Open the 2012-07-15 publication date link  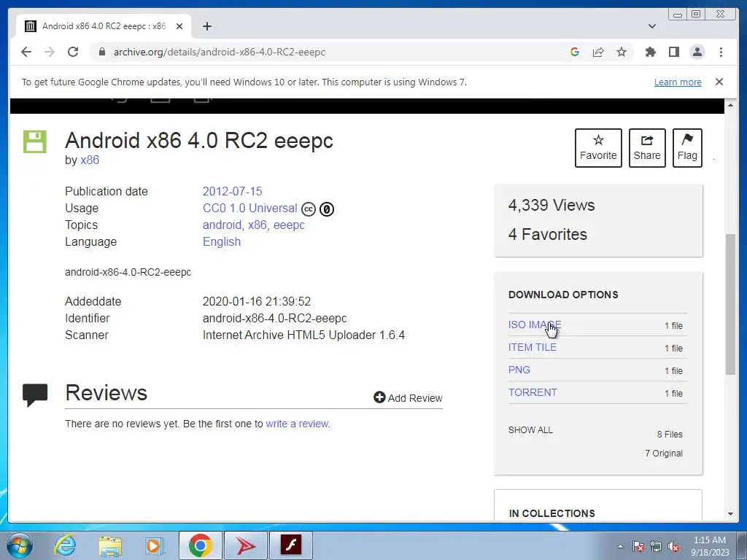tap(232, 192)
